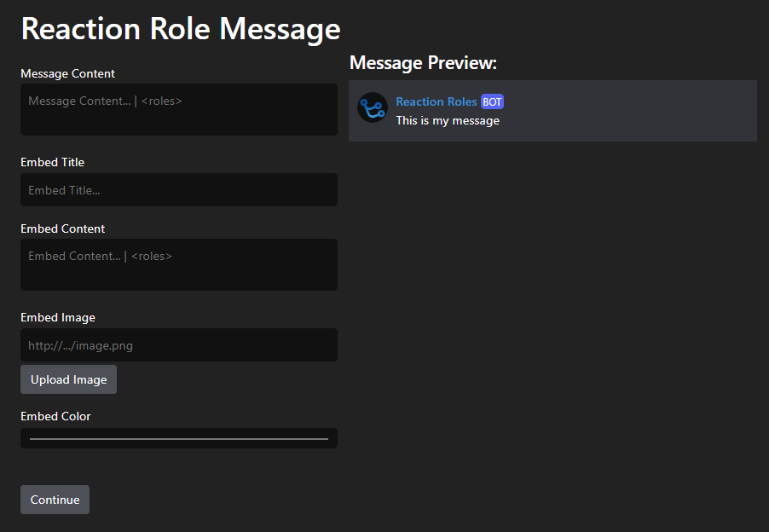Click the Message Content label

click(x=67, y=73)
